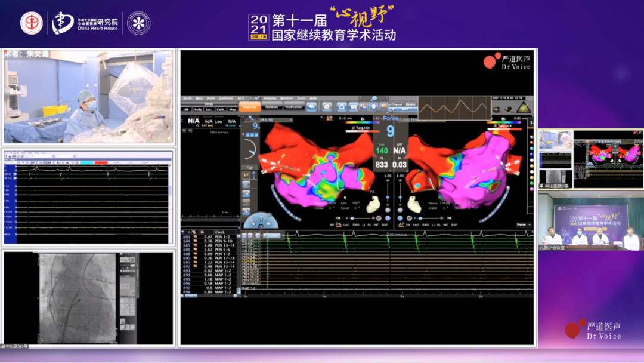
Task: Click the magnifier icon above the toolbar
Action: [x=373, y=99]
